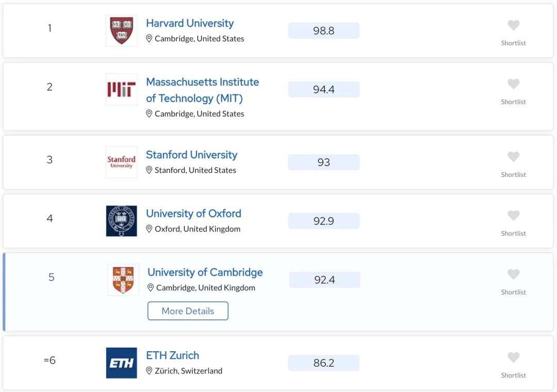Image resolution: width=557 pixels, height=392 pixels.
Task: Open the ETH Zurich link
Action: pyautogui.click(x=173, y=355)
